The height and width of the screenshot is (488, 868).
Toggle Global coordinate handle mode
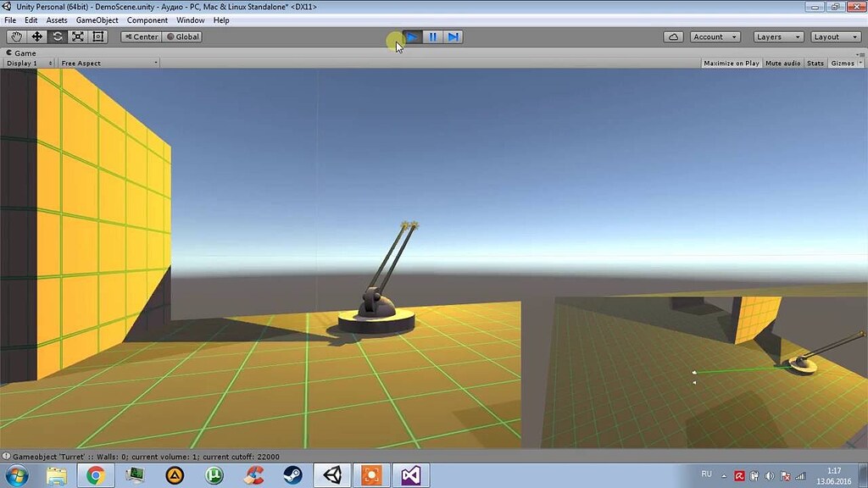click(181, 36)
